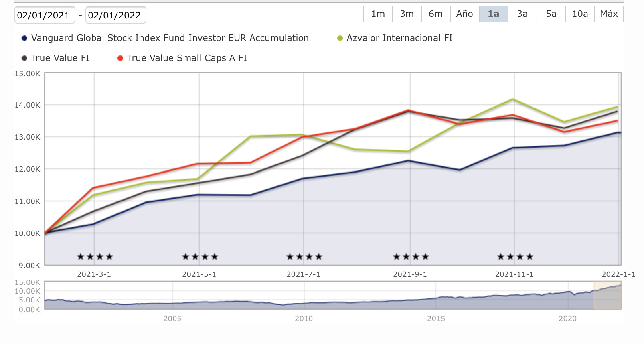Toggle Azvalor Internacional FI series label

pos(399,38)
